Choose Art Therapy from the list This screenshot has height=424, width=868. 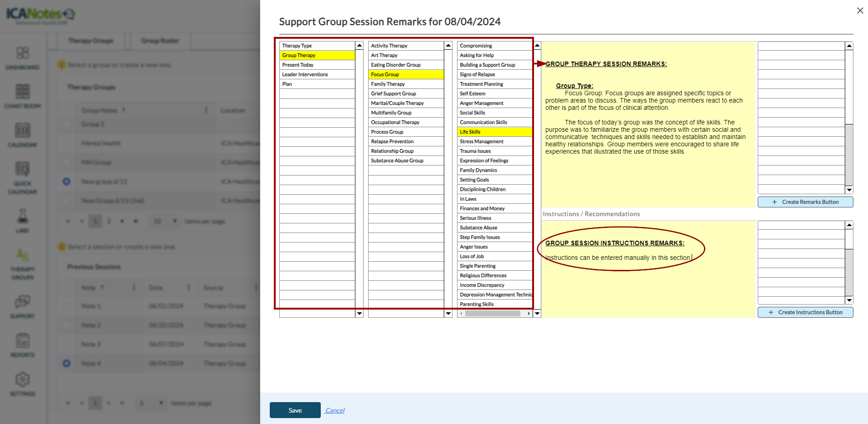coord(406,55)
